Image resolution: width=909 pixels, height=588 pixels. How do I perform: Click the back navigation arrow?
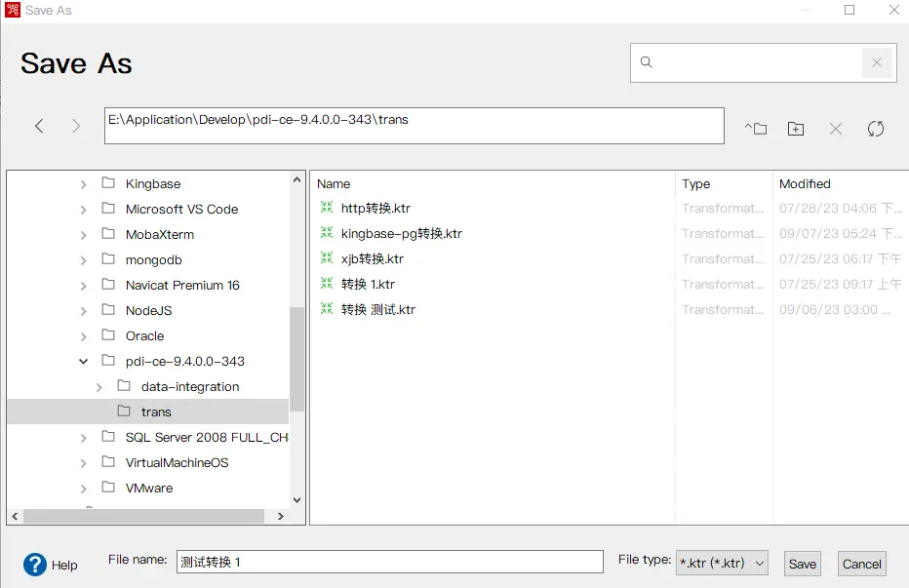(39, 126)
